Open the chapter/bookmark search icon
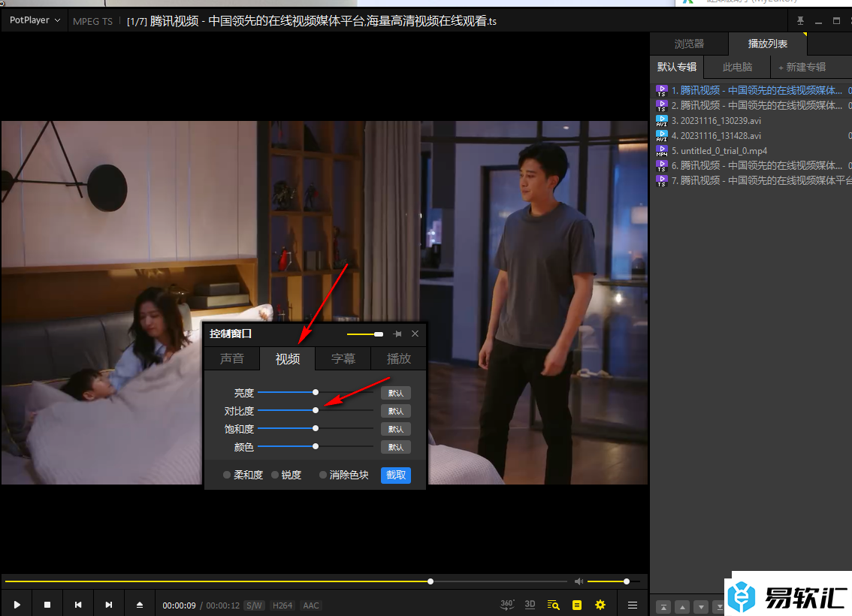This screenshot has height=616, width=852. pyautogui.click(x=553, y=605)
